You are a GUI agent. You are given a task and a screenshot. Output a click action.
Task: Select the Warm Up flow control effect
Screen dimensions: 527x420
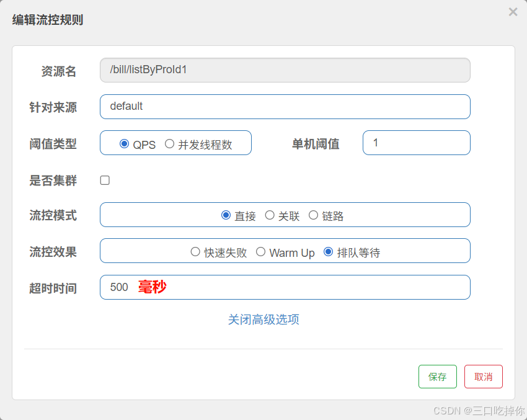pyautogui.click(x=261, y=251)
